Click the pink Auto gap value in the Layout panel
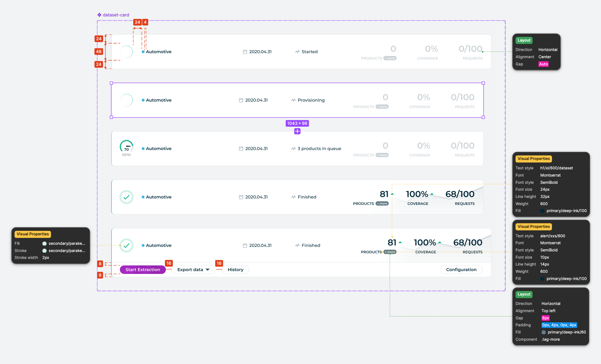 pos(543,64)
